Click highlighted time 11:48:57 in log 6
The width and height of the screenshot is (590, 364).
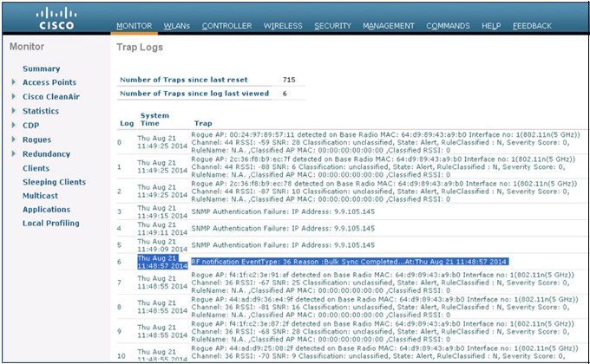point(162,262)
